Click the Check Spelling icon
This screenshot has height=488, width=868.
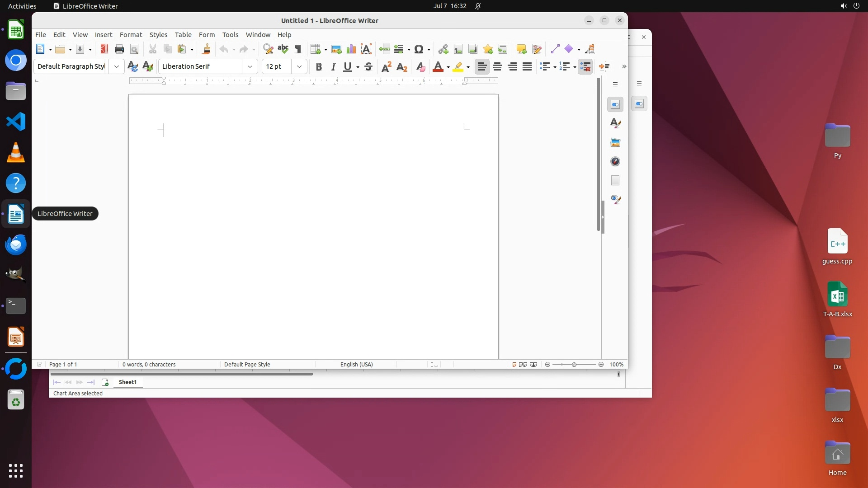click(x=283, y=49)
